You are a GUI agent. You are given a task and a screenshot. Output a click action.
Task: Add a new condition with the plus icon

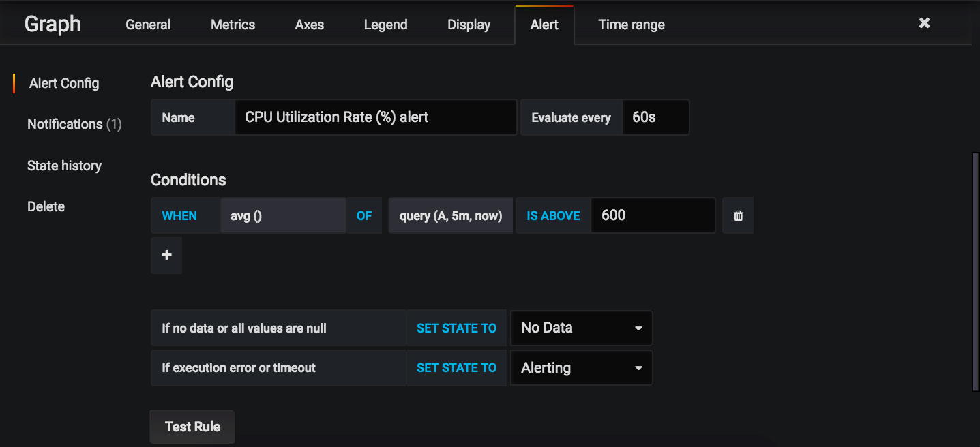click(166, 256)
